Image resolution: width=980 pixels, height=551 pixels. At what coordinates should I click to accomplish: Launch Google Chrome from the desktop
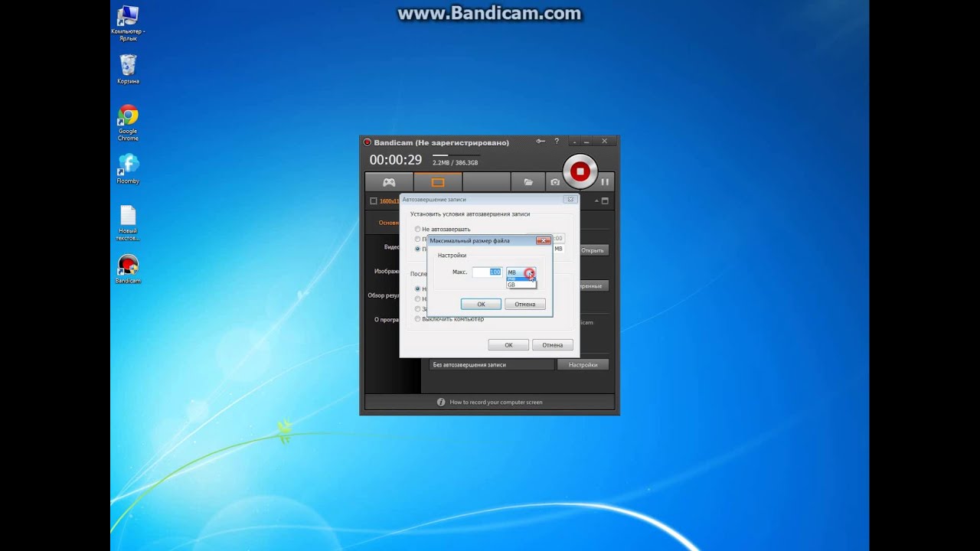(x=128, y=123)
